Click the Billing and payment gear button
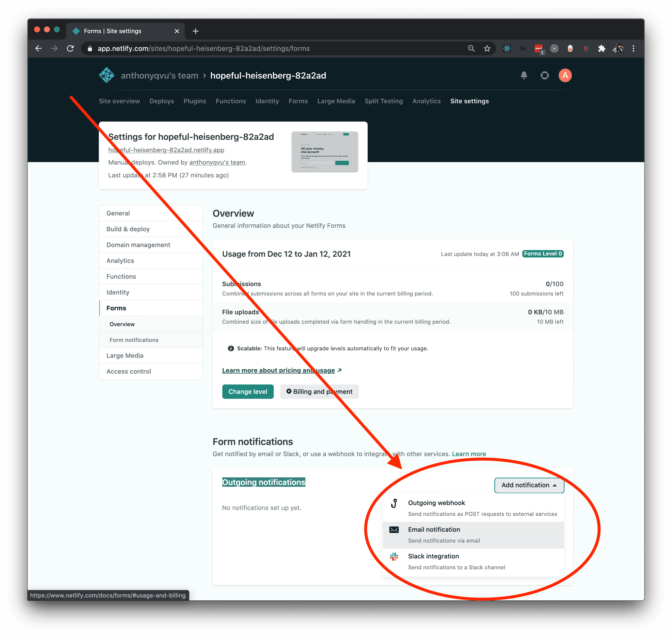Viewport: 672px width, 637px height. tap(319, 391)
